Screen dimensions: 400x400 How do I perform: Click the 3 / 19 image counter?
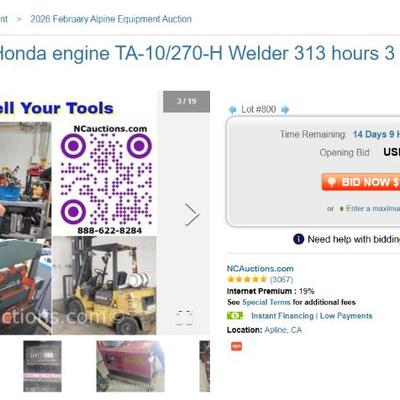[186, 101]
